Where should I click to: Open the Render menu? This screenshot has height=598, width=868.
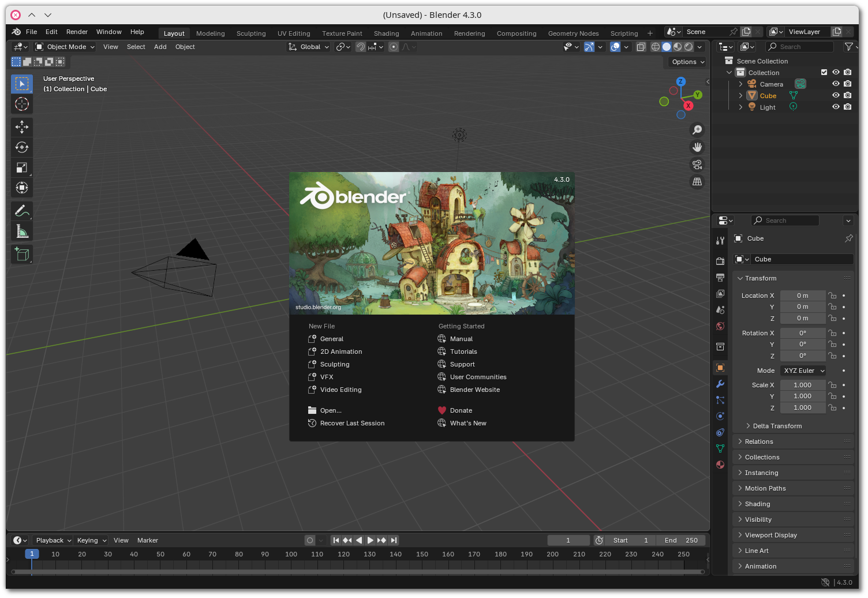(x=77, y=32)
